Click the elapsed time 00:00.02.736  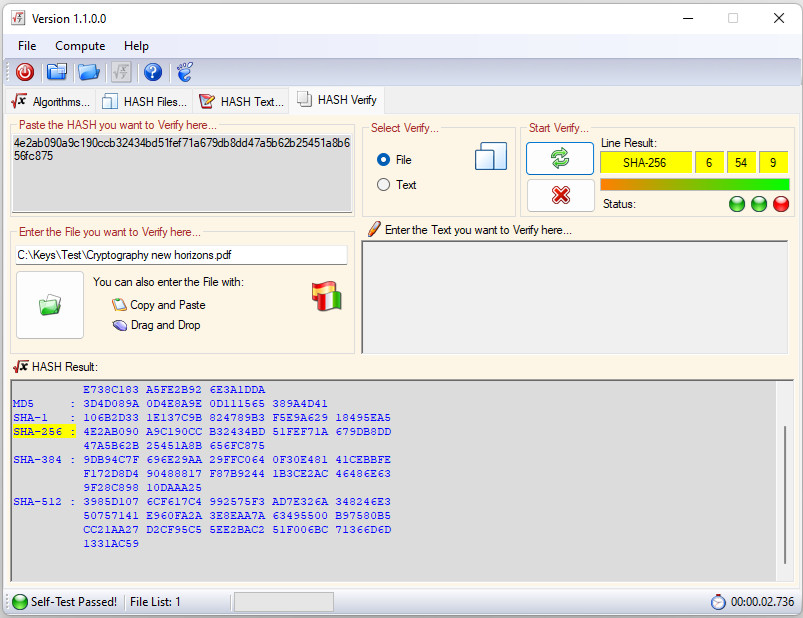click(762, 602)
